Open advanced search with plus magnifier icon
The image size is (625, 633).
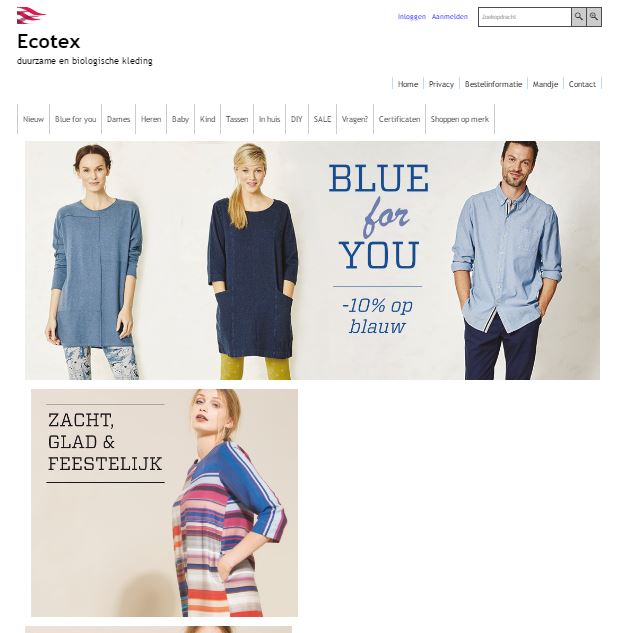point(594,17)
